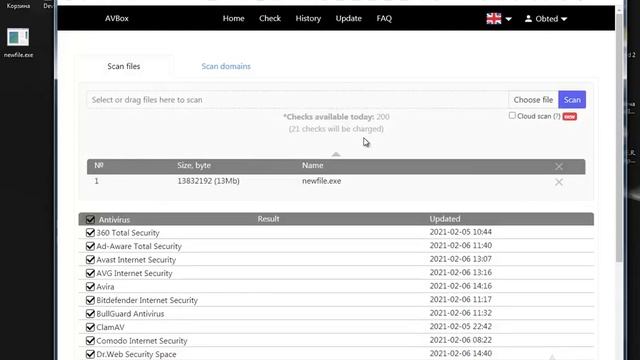Viewport: 640px width, 360px height.
Task: Collapse the file list with the up triangle
Action: pos(336,154)
